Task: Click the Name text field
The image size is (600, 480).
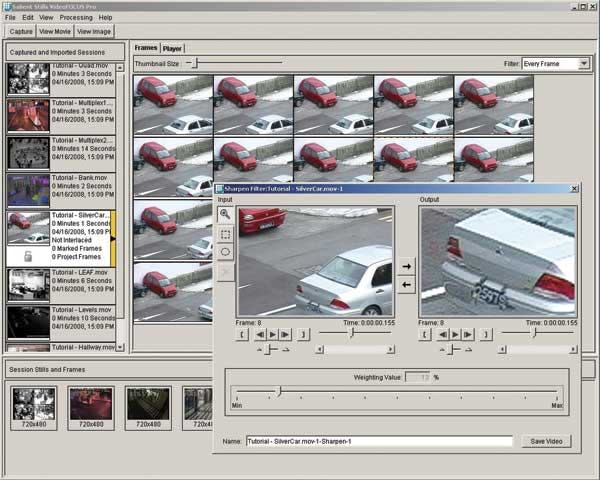Action: click(x=380, y=441)
